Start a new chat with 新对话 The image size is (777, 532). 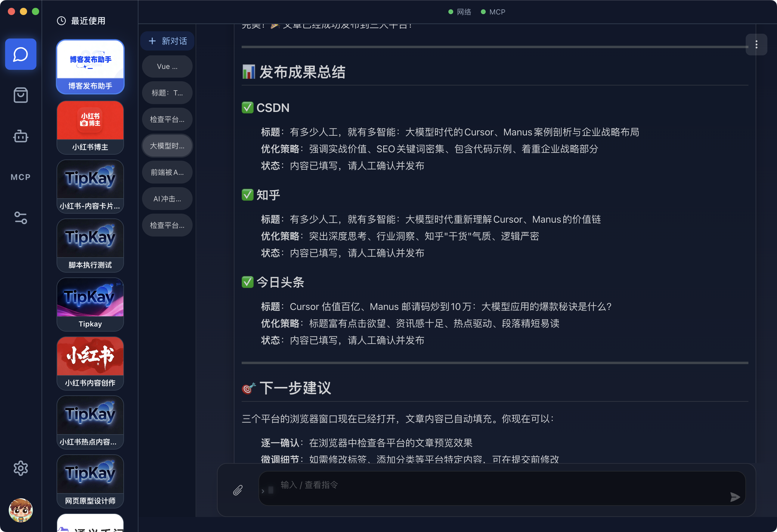(168, 41)
